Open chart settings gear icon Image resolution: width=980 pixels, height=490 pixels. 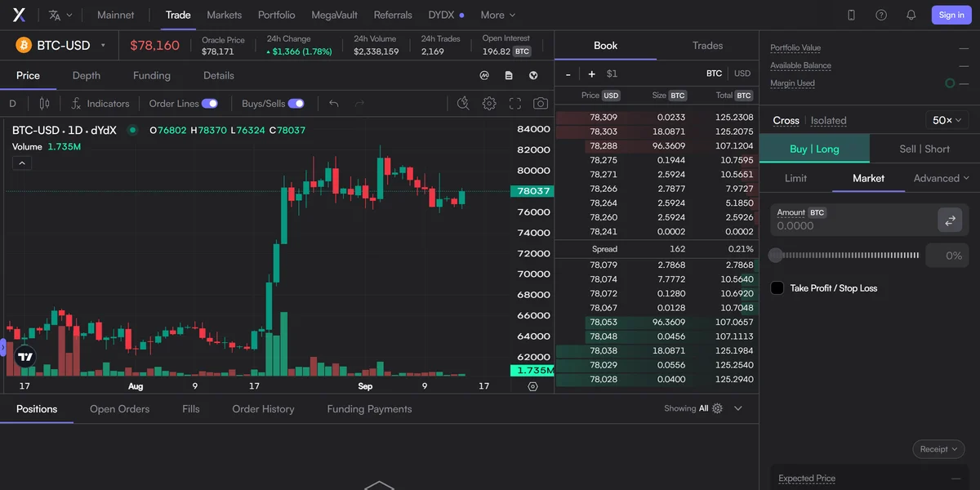pyautogui.click(x=489, y=104)
